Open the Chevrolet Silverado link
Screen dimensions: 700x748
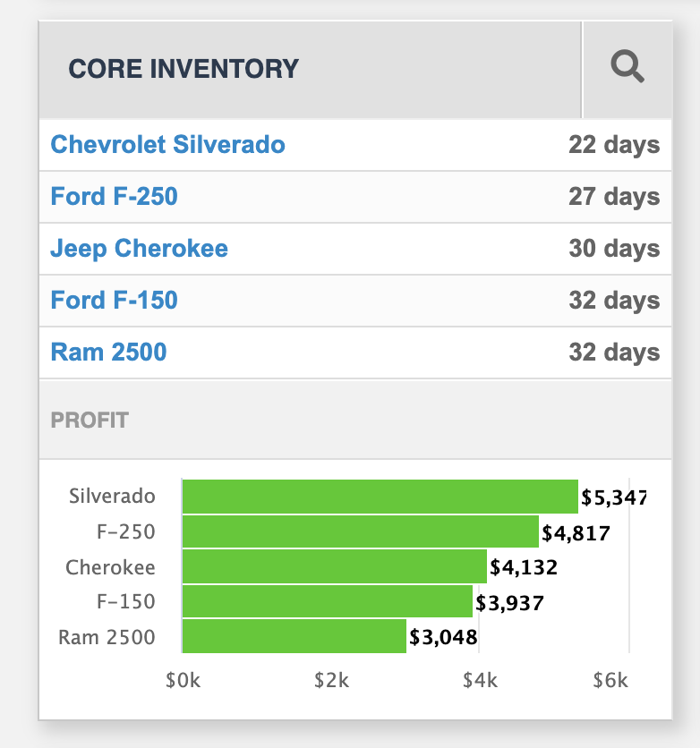[168, 145]
